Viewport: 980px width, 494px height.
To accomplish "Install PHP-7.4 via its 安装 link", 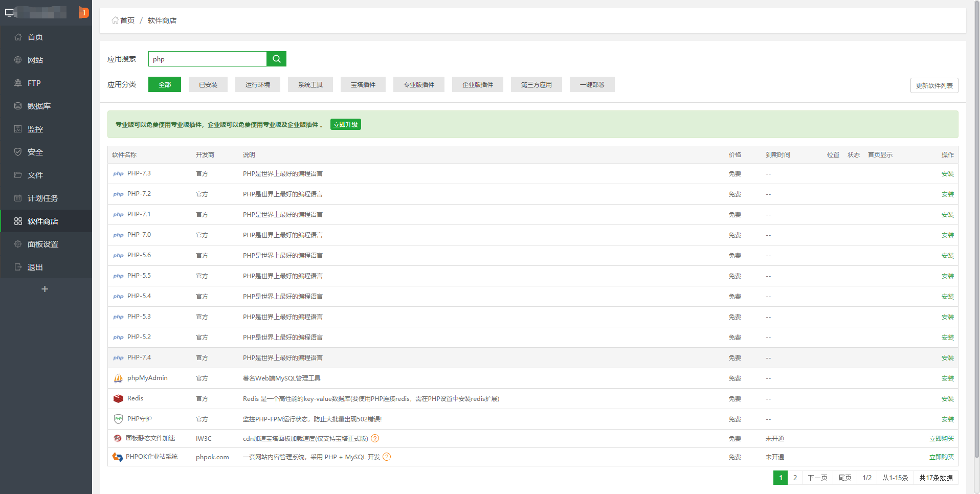I will (947, 357).
